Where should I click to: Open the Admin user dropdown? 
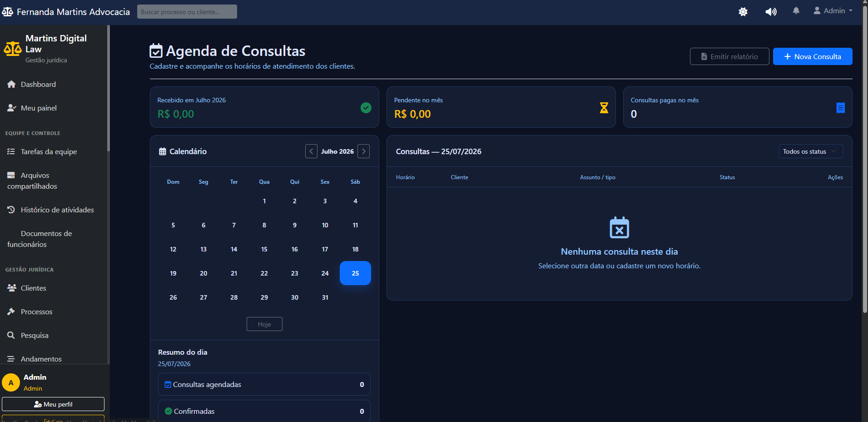(x=833, y=11)
